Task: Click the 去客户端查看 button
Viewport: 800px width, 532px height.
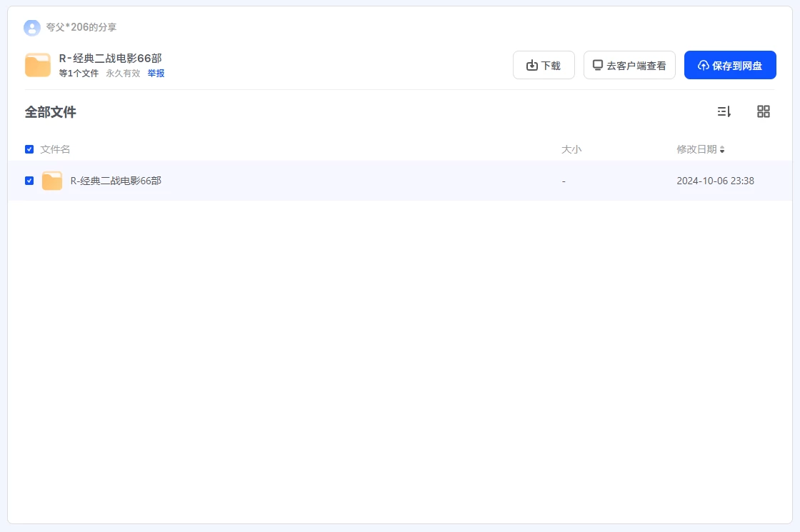Action: [x=629, y=66]
